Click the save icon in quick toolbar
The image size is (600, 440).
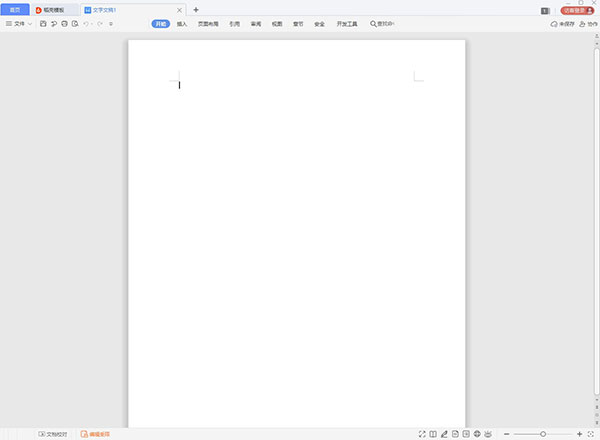pos(43,23)
